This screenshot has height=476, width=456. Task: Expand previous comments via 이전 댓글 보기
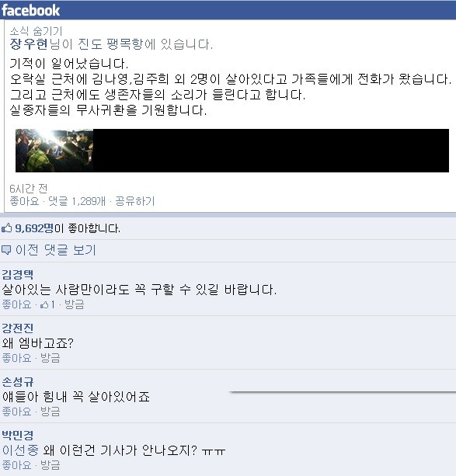pos(56,250)
